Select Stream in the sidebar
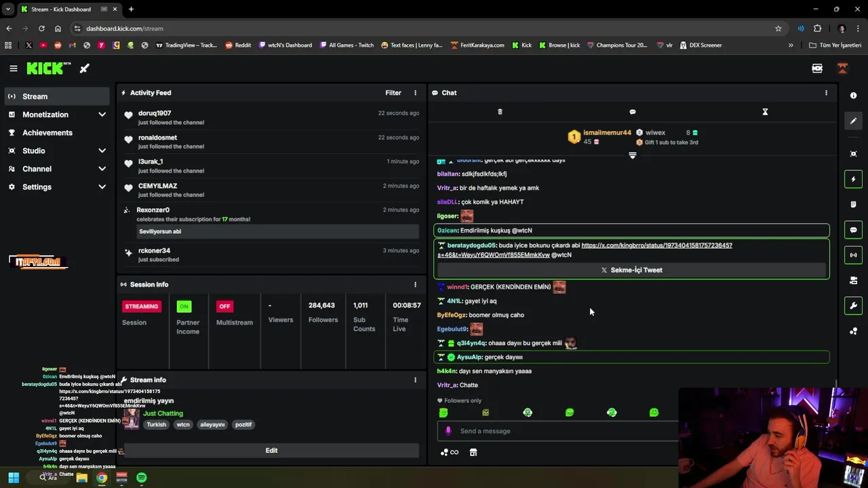 click(x=57, y=96)
